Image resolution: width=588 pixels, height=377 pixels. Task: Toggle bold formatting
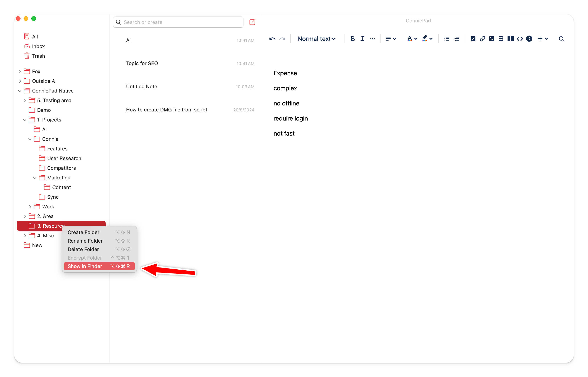point(352,39)
